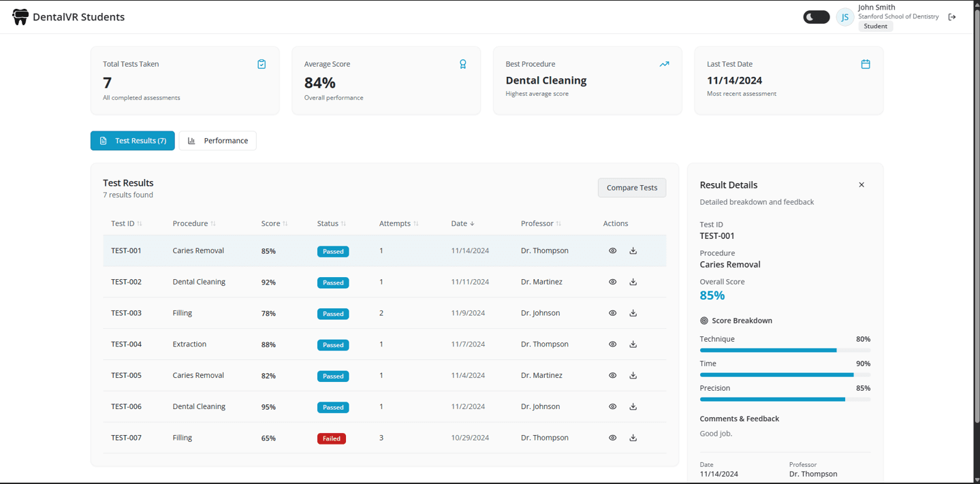This screenshot has height=484, width=980.
Task: View details of TEST-002
Action: point(613,282)
